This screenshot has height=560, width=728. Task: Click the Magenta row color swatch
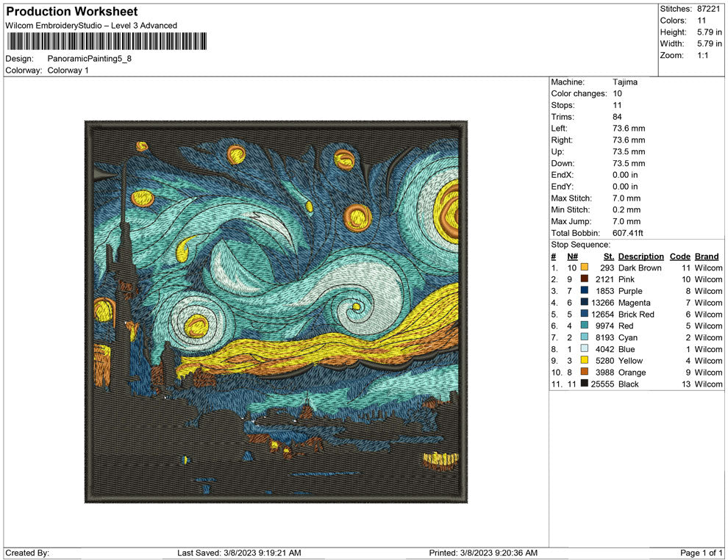click(585, 302)
